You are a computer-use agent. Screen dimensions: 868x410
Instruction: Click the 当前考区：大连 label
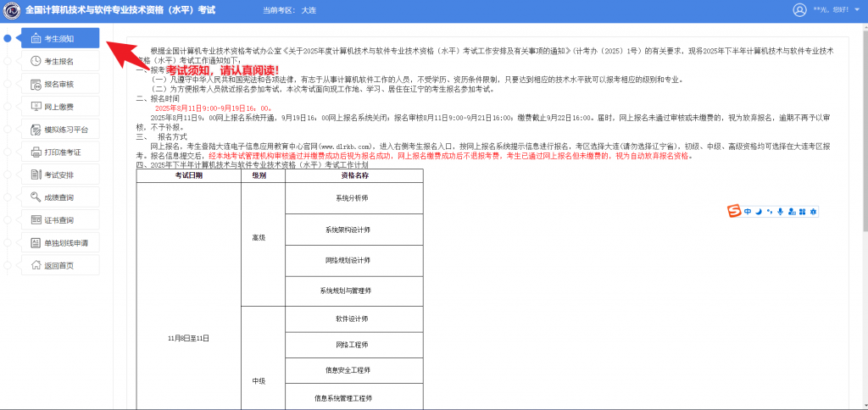point(290,10)
